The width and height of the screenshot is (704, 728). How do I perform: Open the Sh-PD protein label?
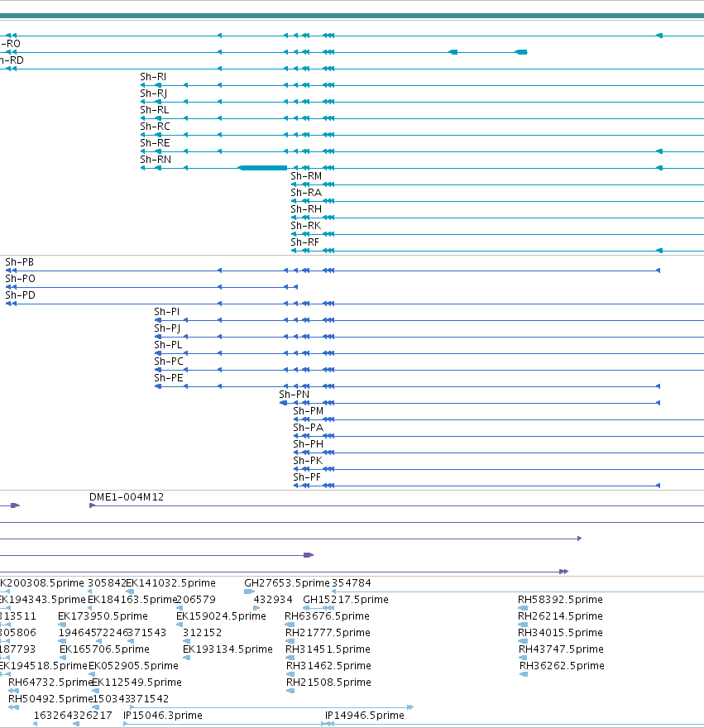coord(20,295)
